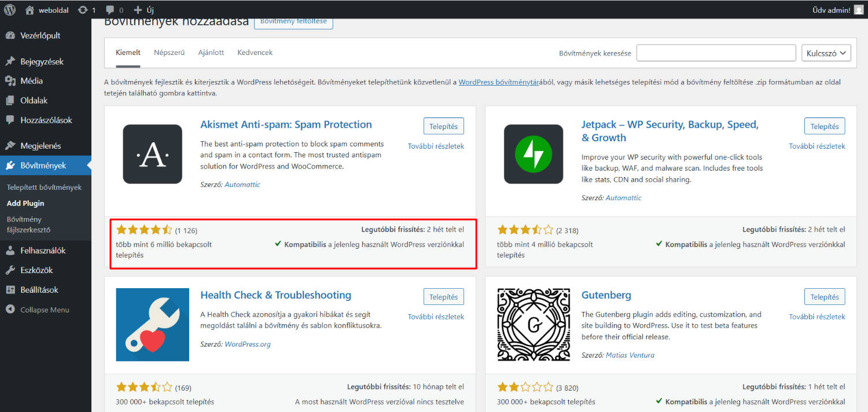Click the Gutenberg plugin logo

point(534,325)
